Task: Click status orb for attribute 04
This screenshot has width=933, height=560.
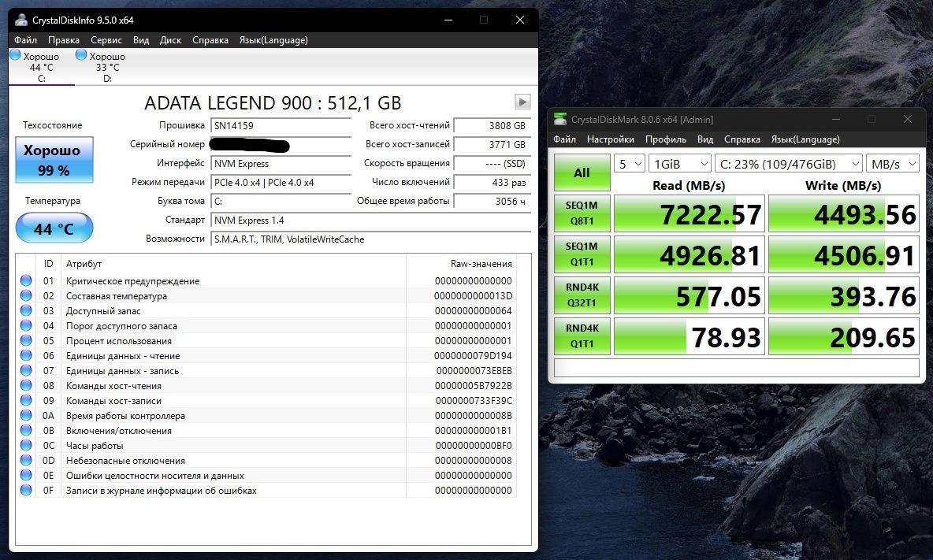Action: click(x=25, y=325)
